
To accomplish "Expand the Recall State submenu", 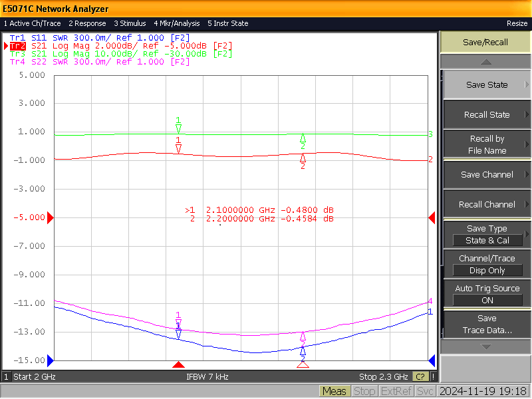I will point(487,114).
